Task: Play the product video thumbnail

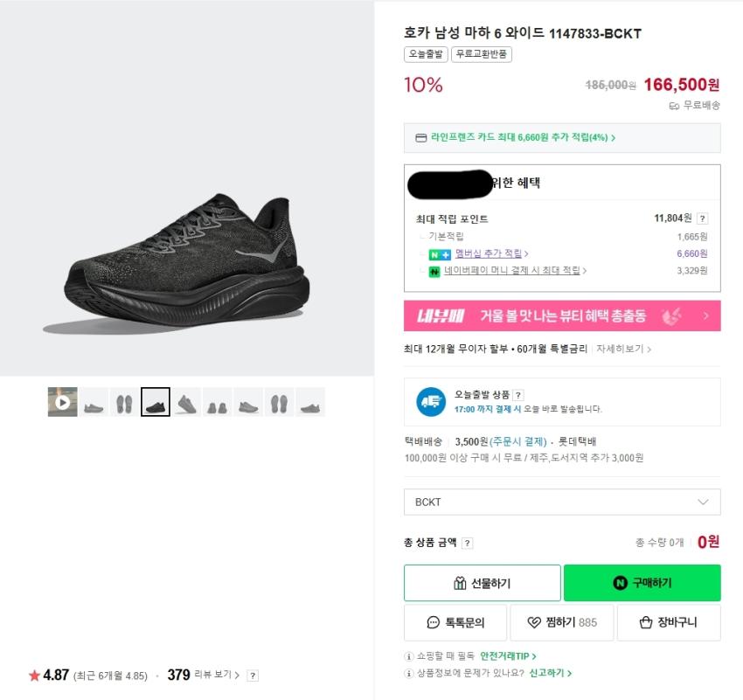Action: [x=62, y=402]
